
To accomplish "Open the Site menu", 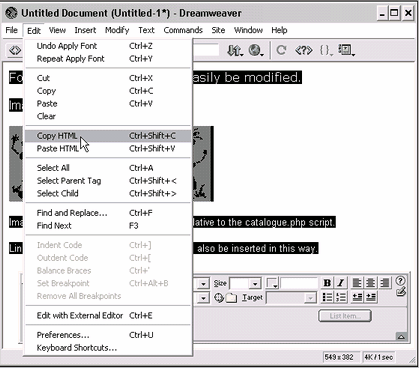I will click(x=218, y=30).
